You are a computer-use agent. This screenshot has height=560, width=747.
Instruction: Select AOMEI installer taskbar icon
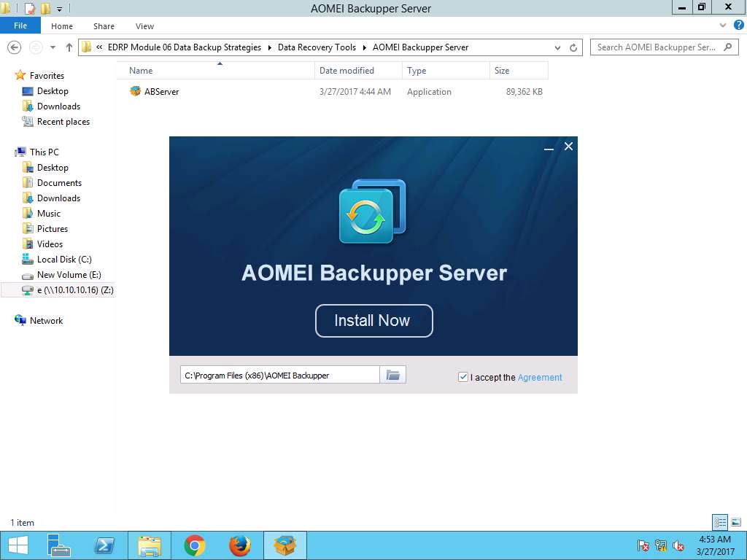(285, 545)
